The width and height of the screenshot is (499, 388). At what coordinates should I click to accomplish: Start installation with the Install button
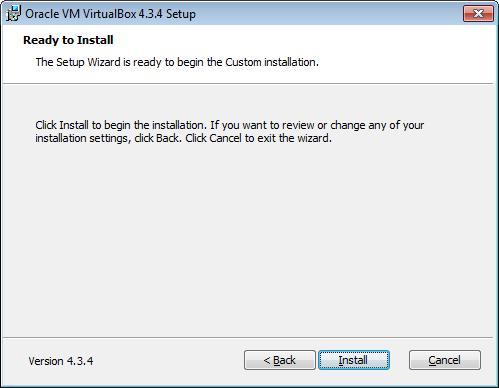[x=354, y=360]
